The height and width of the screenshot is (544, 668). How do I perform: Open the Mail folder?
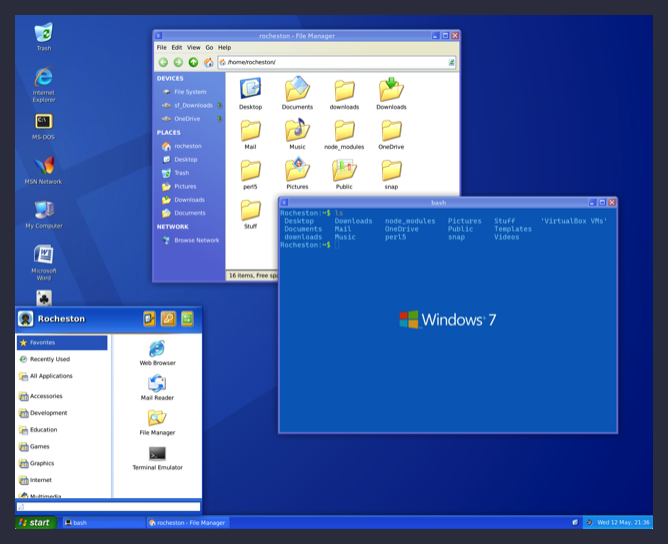click(250, 134)
